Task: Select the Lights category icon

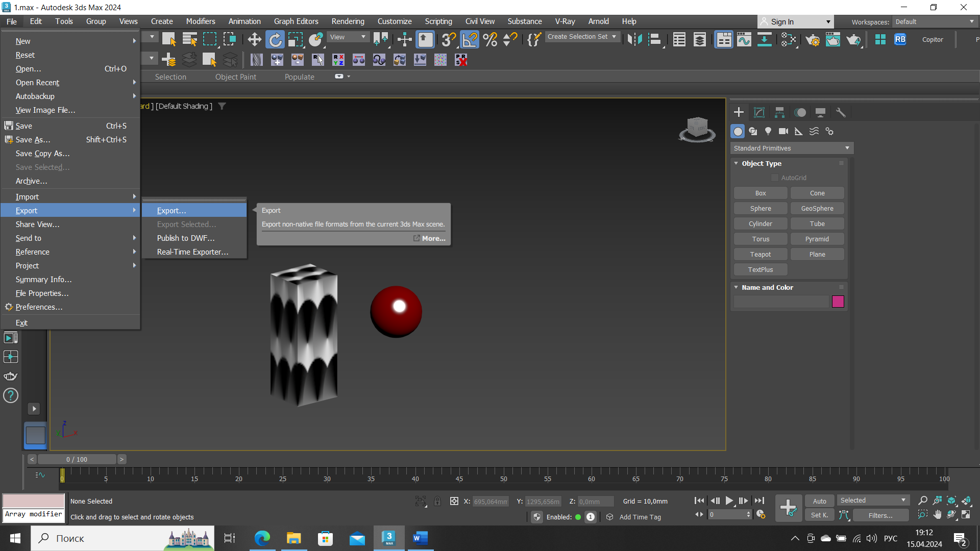Action: (768, 132)
